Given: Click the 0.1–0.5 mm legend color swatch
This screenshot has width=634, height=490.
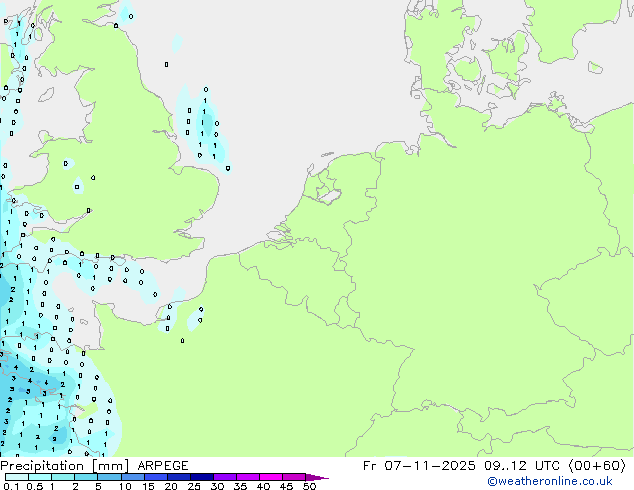Looking at the screenshot, I should coord(17,477).
